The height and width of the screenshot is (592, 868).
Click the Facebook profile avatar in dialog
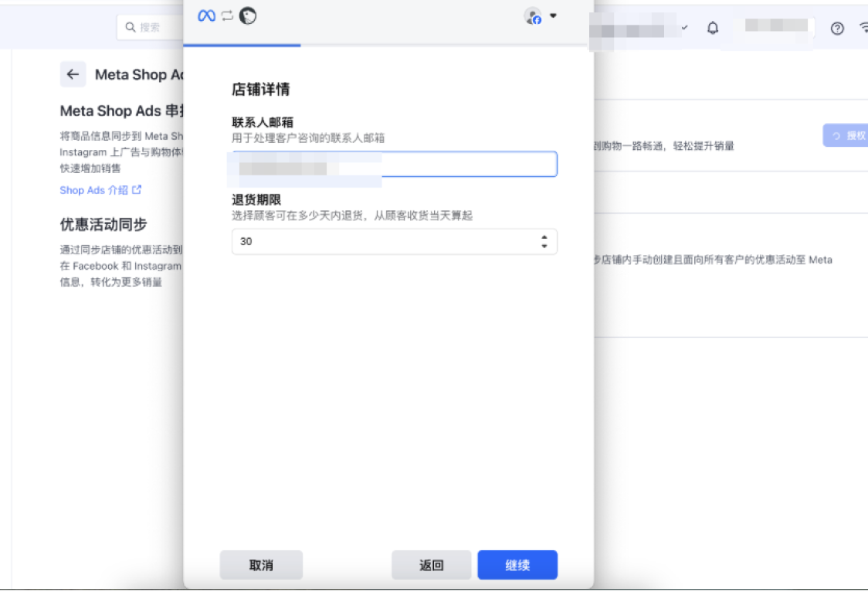pos(533,16)
